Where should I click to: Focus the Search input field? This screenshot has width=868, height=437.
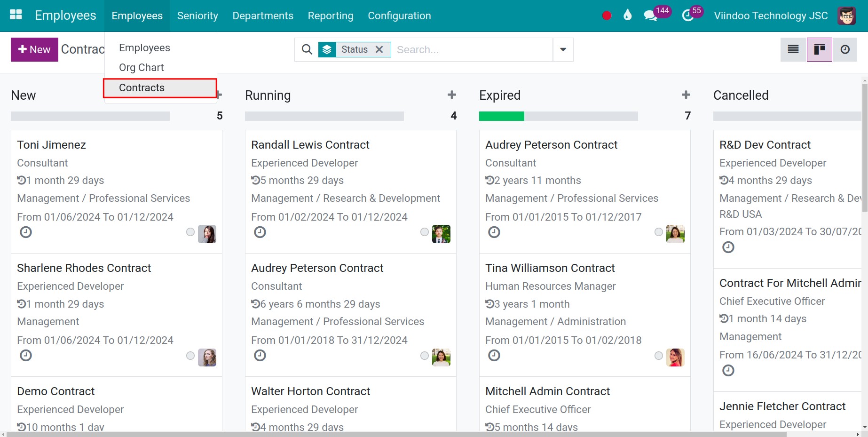tap(472, 49)
